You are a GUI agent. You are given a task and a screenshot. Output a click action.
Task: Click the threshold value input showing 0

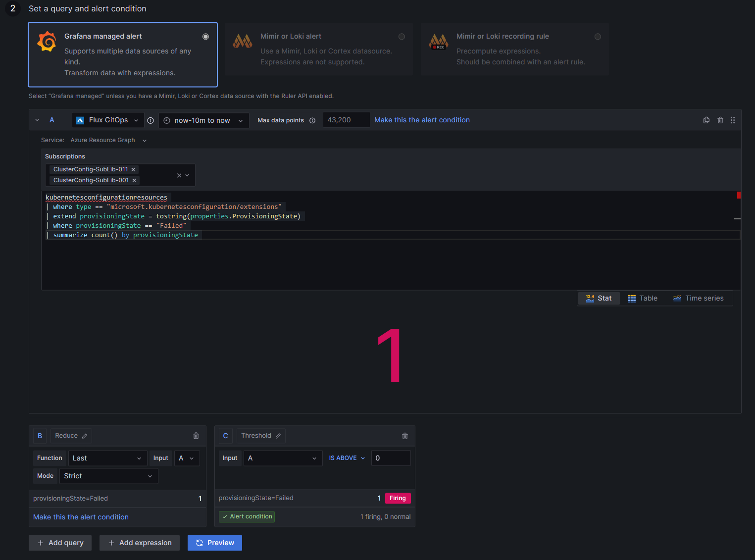tap(391, 458)
